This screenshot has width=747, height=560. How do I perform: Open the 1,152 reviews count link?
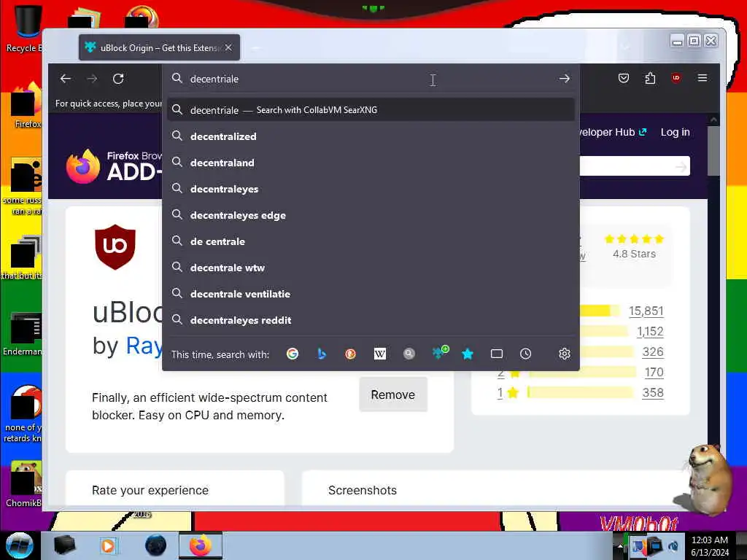(650, 332)
